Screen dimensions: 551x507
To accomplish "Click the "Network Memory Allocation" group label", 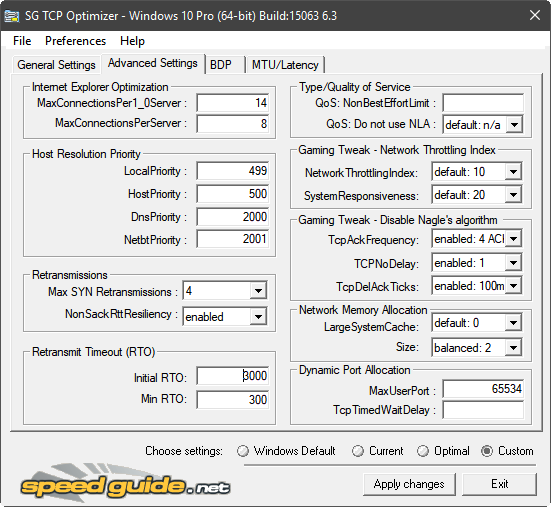I will (x=363, y=310).
